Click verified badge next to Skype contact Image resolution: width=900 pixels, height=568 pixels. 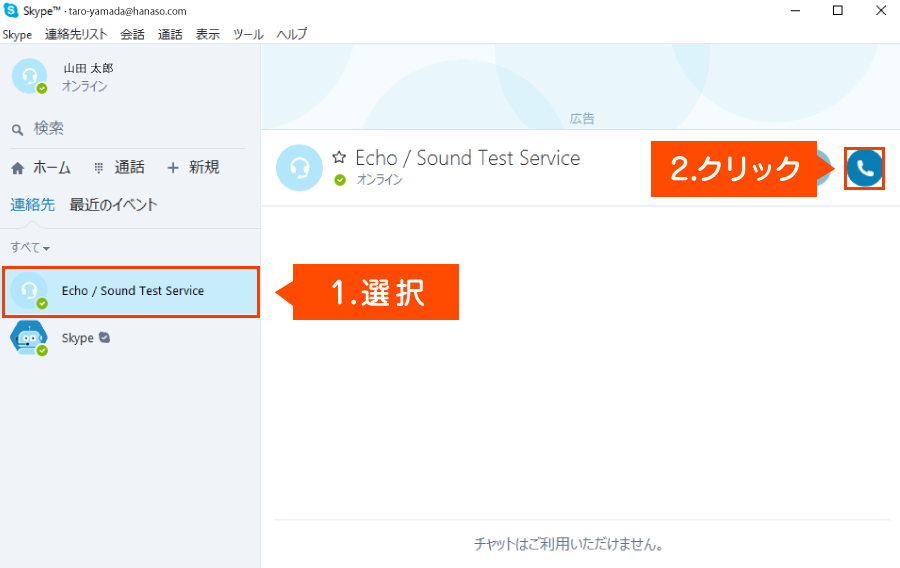pyautogui.click(x=104, y=337)
